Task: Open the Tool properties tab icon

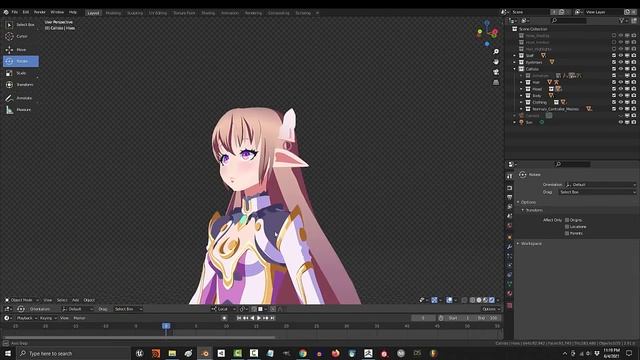Action: (x=509, y=176)
